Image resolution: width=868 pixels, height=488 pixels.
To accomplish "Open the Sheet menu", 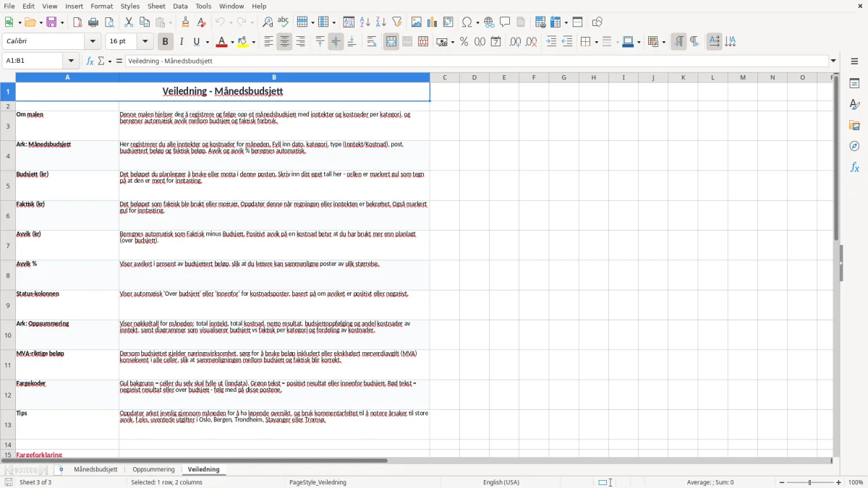I will click(x=156, y=6).
